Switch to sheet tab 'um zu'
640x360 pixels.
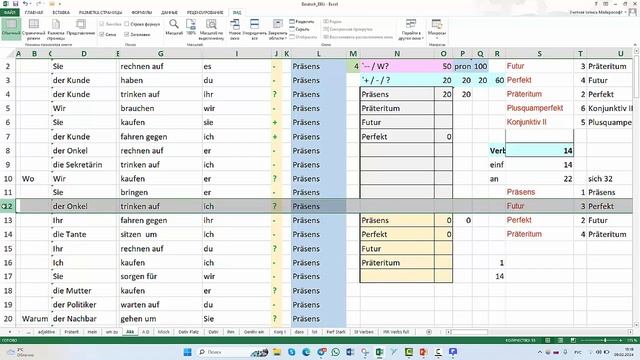tap(111, 332)
